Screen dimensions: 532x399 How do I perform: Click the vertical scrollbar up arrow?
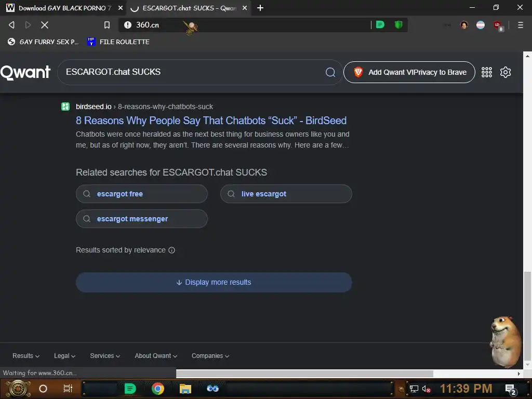(x=527, y=56)
